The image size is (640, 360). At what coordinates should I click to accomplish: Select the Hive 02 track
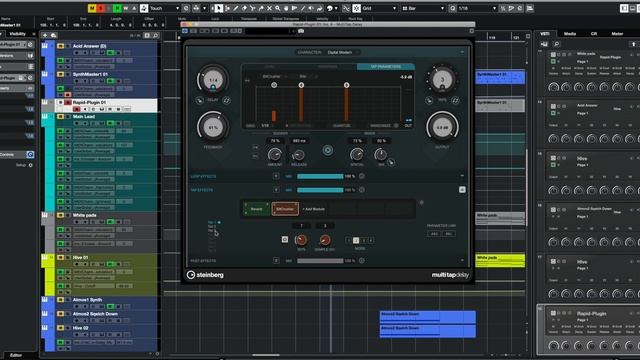click(x=81, y=328)
